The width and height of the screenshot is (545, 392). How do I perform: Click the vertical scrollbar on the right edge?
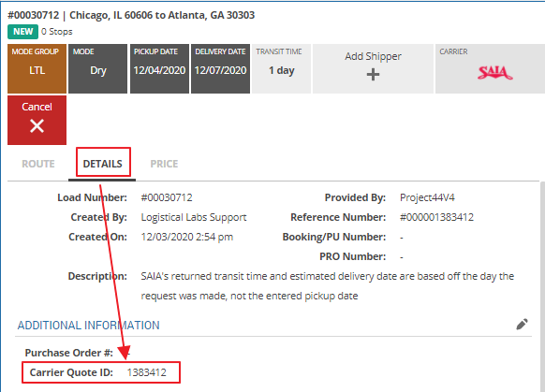pyautogui.click(x=542, y=286)
